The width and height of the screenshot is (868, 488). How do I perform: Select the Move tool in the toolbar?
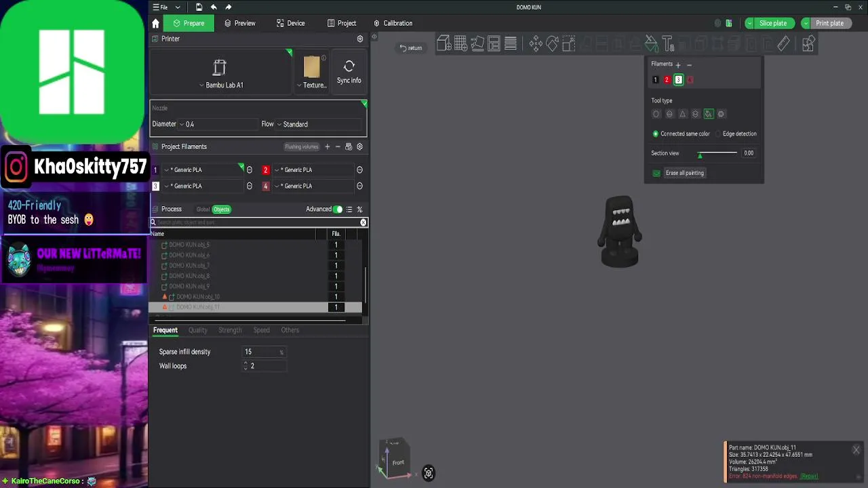click(x=536, y=44)
